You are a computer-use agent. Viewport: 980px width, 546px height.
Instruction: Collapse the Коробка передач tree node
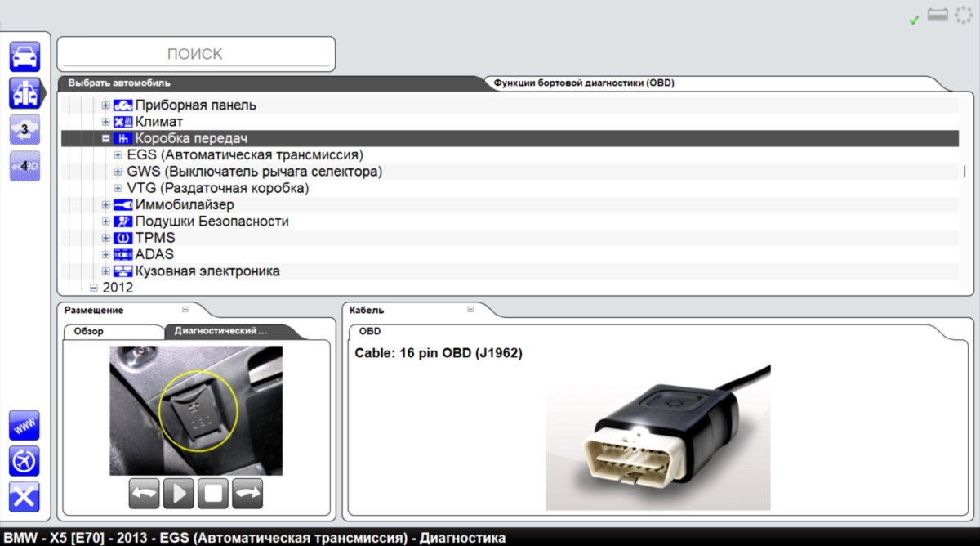tap(105, 139)
